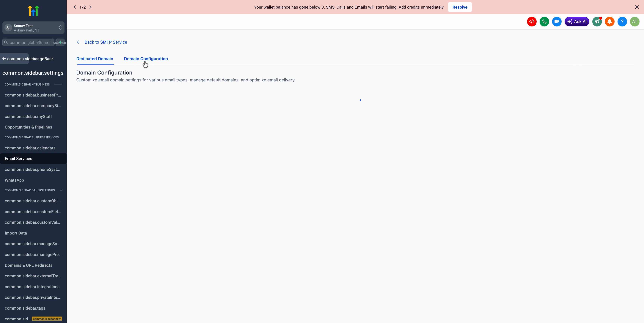Open the orange notifications bell

pyautogui.click(x=610, y=21)
